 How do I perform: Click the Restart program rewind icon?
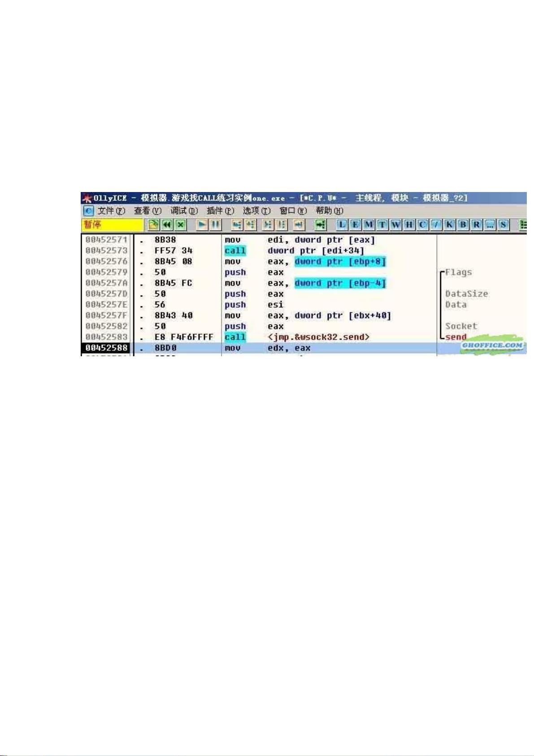click(167, 224)
